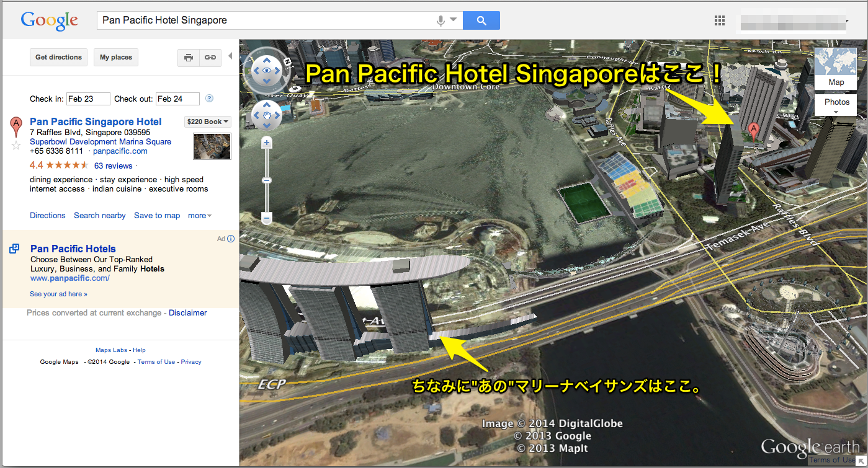Open the Photos dropdown on map
The height and width of the screenshot is (468, 868).
[x=836, y=105]
